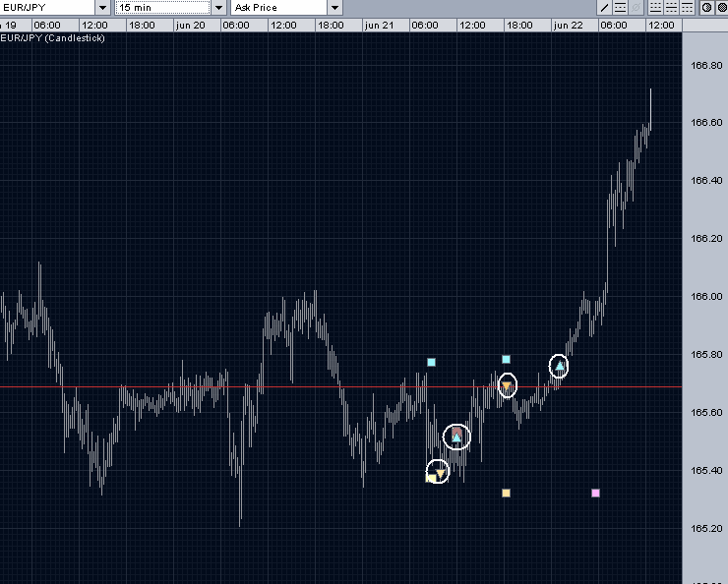Click the 15 min period field

(x=162, y=8)
